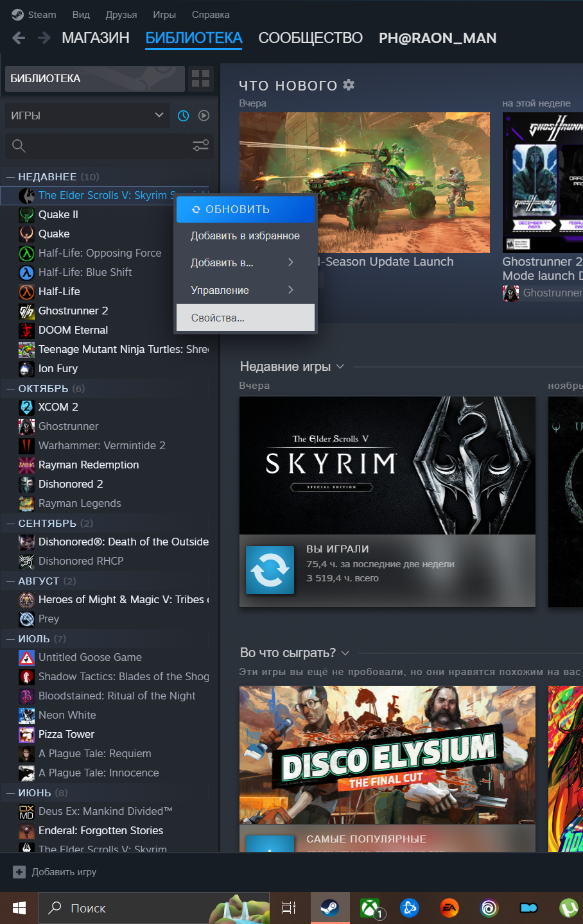Open the Друзья menu

pos(121,14)
